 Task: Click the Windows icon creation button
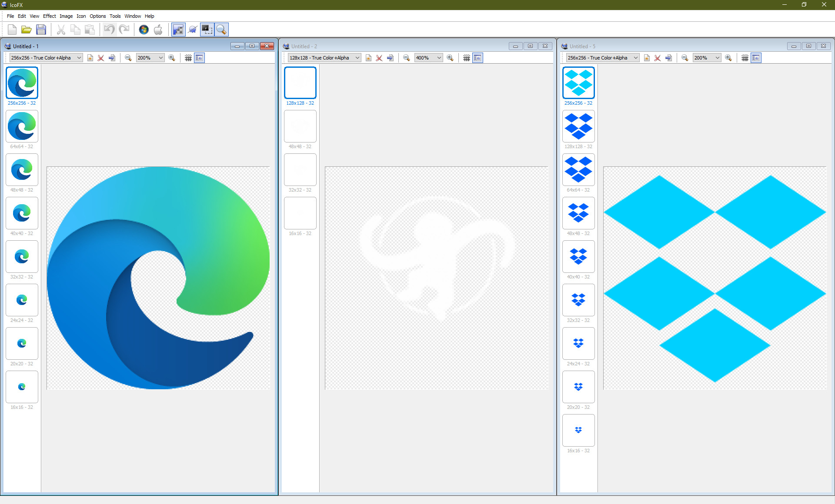click(x=144, y=30)
